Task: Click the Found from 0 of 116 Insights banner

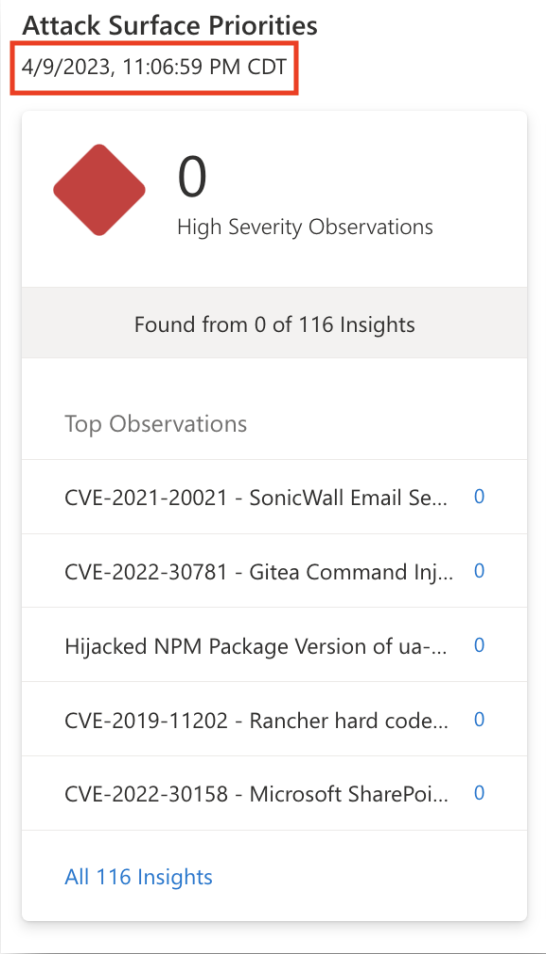Action: 275,324
